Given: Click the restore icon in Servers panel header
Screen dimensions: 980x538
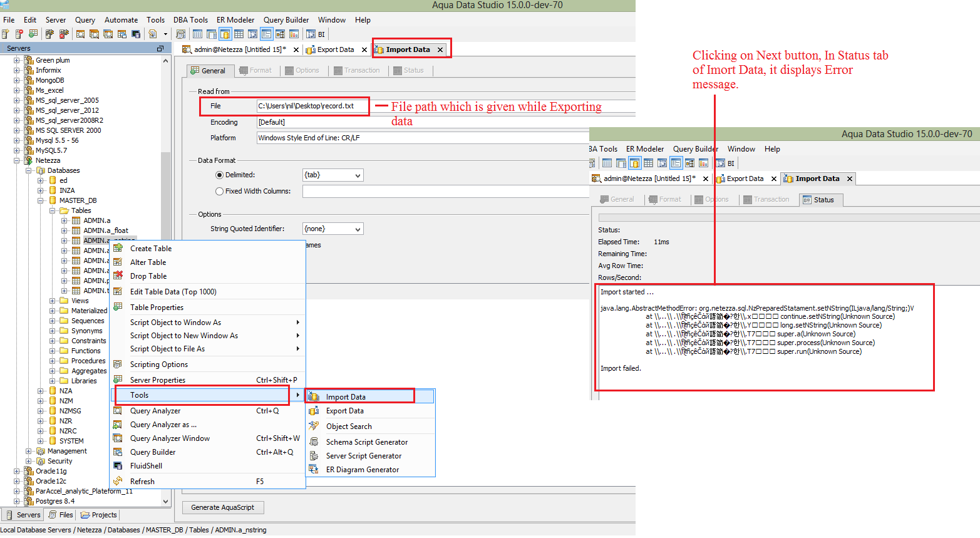Looking at the screenshot, I should (x=160, y=48).
